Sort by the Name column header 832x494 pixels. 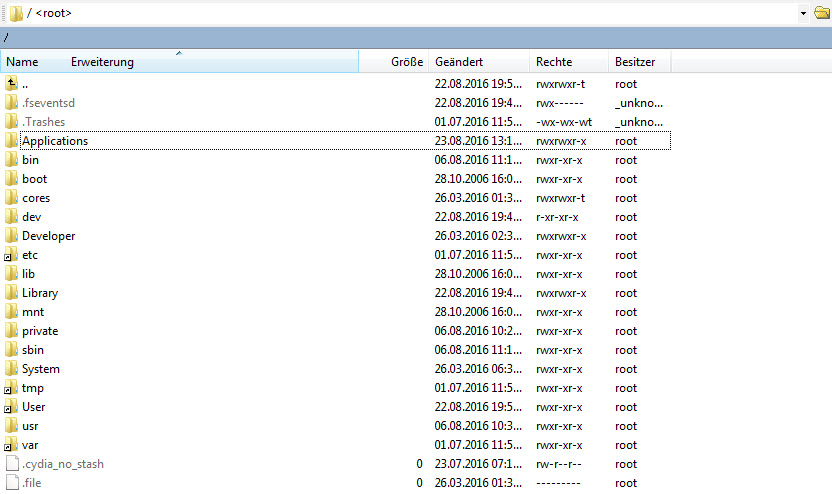coord(23,62)
